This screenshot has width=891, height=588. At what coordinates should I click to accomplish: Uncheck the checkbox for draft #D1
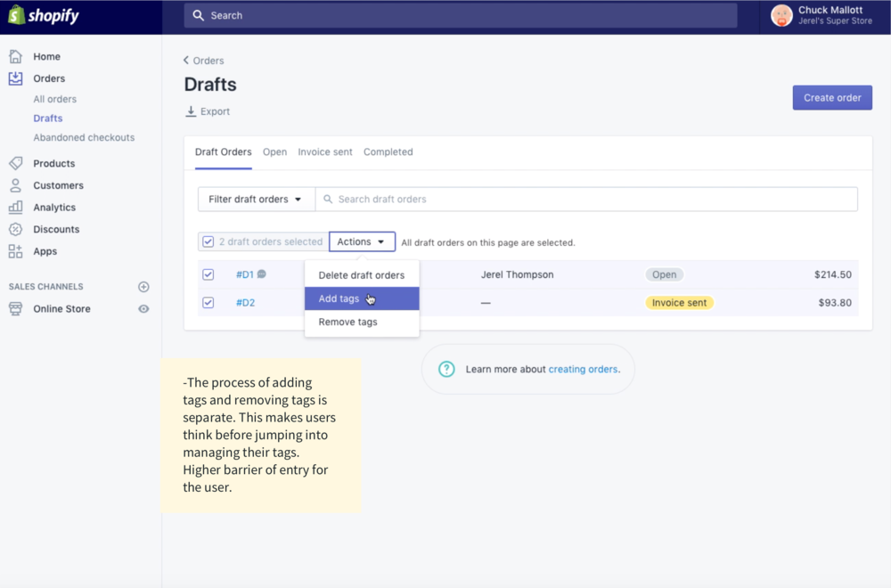point(208,274)
